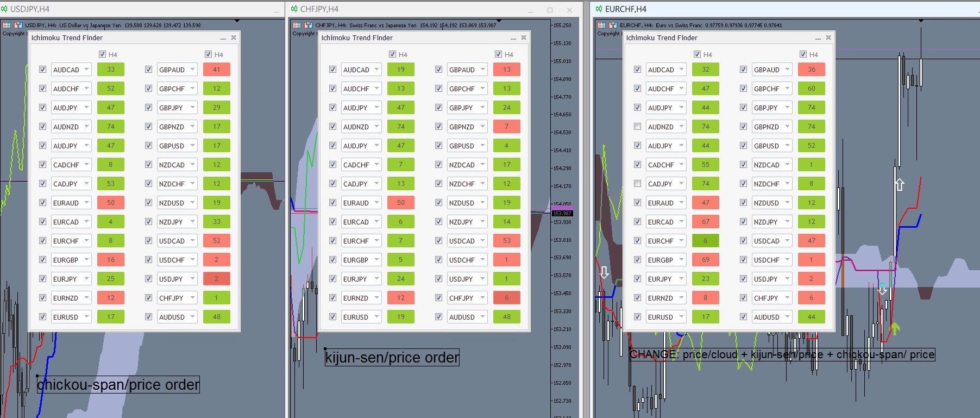Image resolution: width=980 pixels, height=418 pixels.
Task: Click bar-chart icon beside USDJPY chart header text
Action: pos(18,25)
